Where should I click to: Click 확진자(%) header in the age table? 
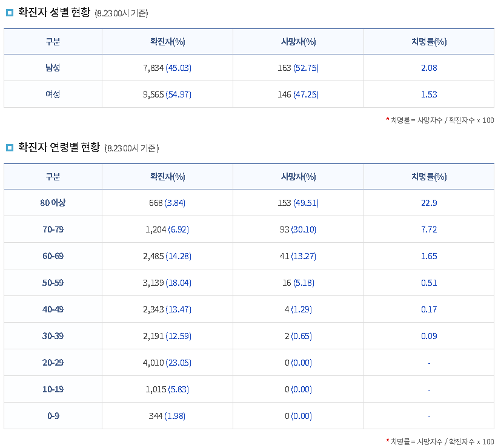click(x=167, y=177)
